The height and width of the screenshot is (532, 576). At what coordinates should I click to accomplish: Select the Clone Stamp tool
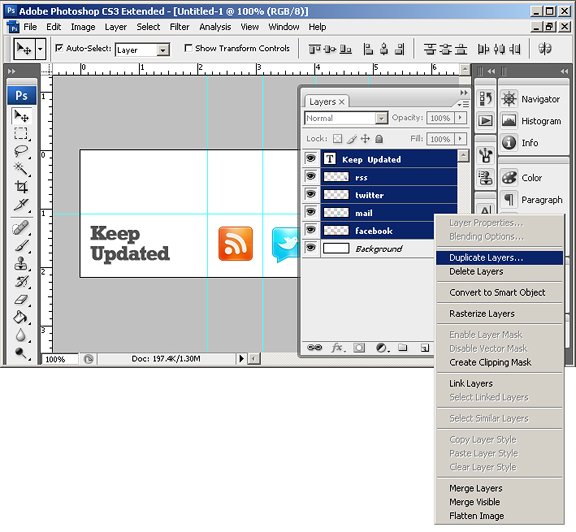[21, 263]
